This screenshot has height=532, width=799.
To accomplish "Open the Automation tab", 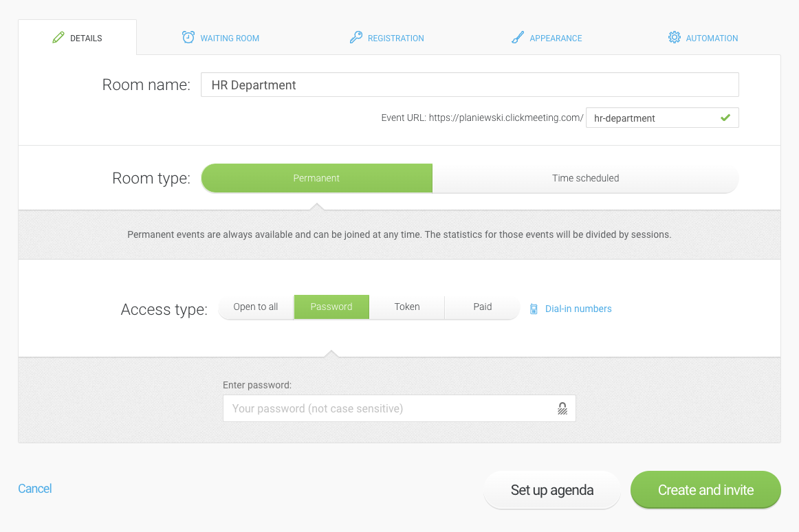I will (703, 38).
